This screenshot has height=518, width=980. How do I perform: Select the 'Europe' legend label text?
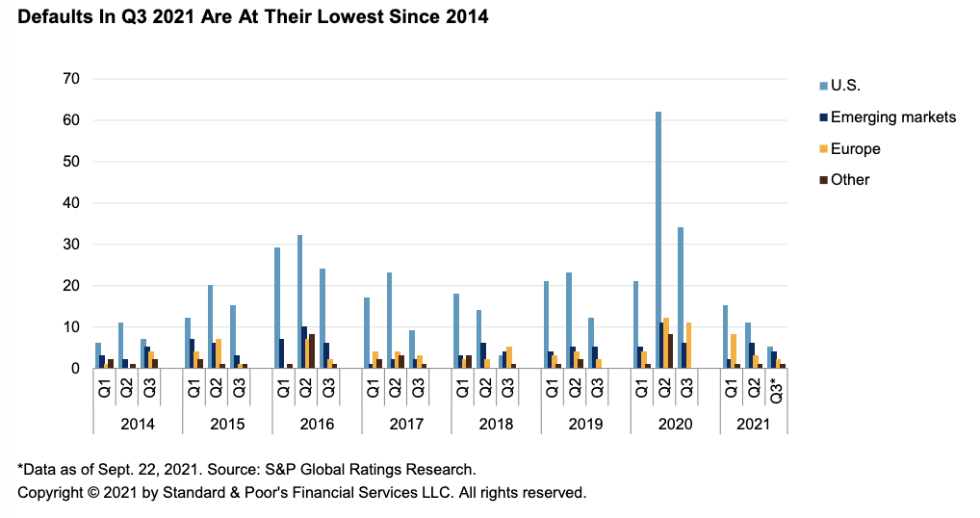(855, 149)
